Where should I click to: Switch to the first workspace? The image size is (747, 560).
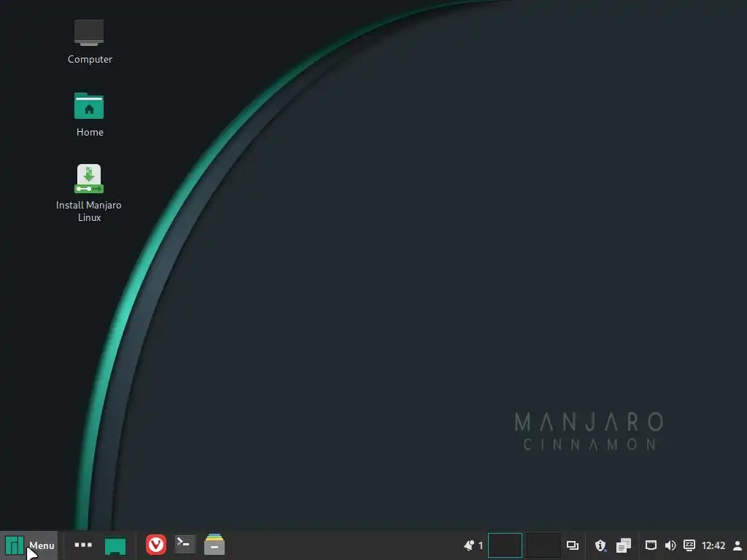coord(505,545)
